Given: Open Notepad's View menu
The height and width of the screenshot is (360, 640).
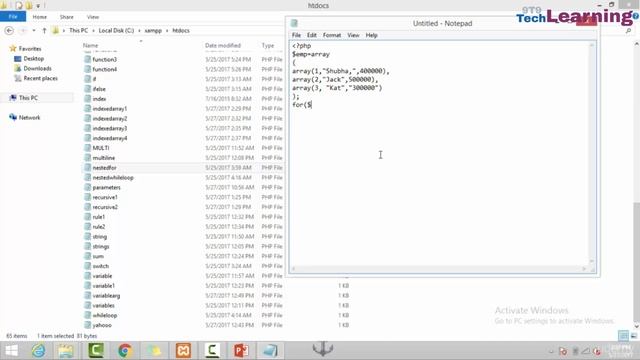Looking at the screenshot, I should [x=353, y=35].
